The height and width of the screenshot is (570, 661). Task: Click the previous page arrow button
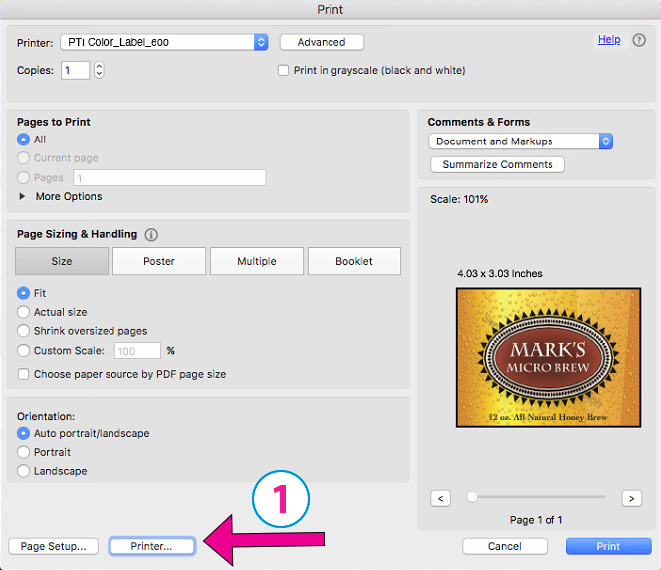tap(441, 498)
